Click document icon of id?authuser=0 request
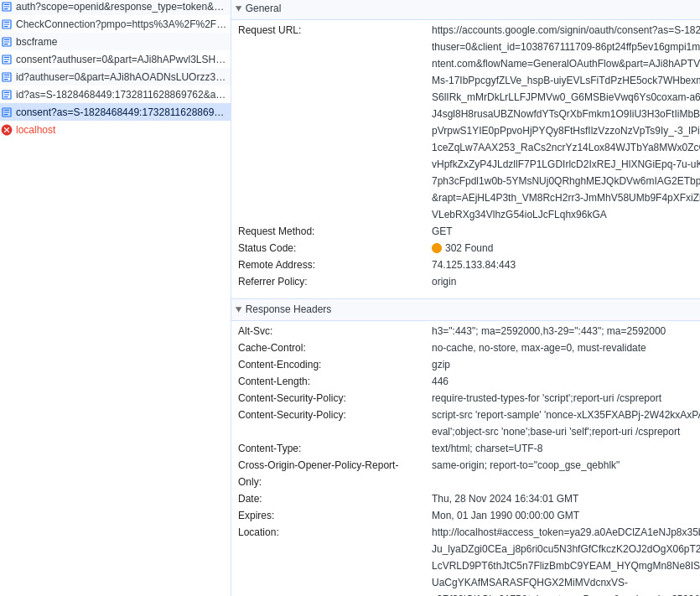Viewport: 700px width, 596px height. point(7,77)
